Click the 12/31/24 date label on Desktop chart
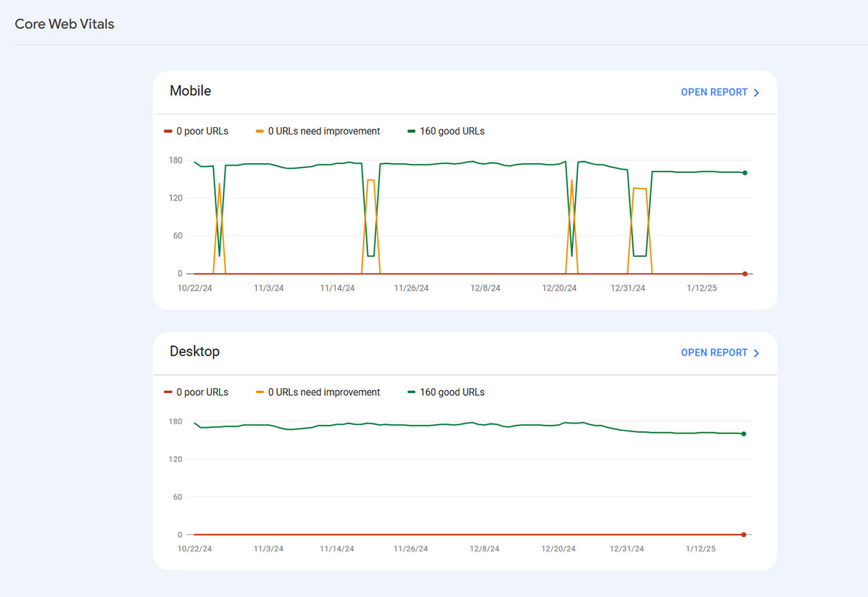This screenshot has height=597, width=868. 627,549
